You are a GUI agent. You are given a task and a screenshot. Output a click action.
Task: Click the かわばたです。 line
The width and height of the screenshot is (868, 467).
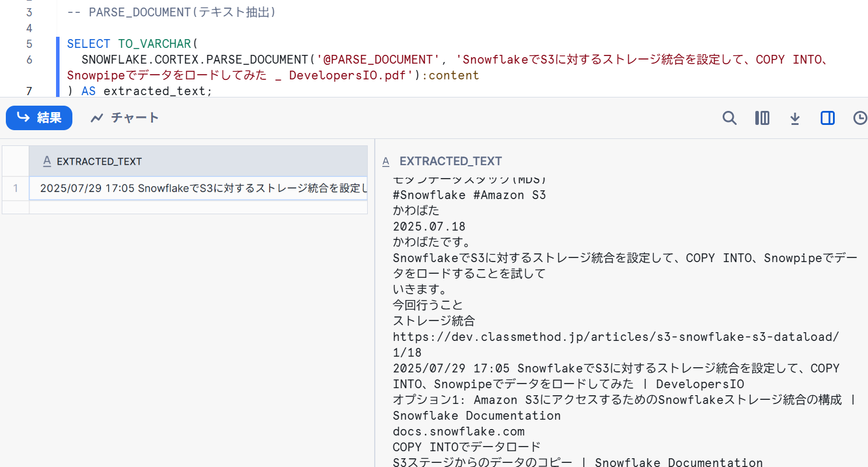tap(432, 242)
